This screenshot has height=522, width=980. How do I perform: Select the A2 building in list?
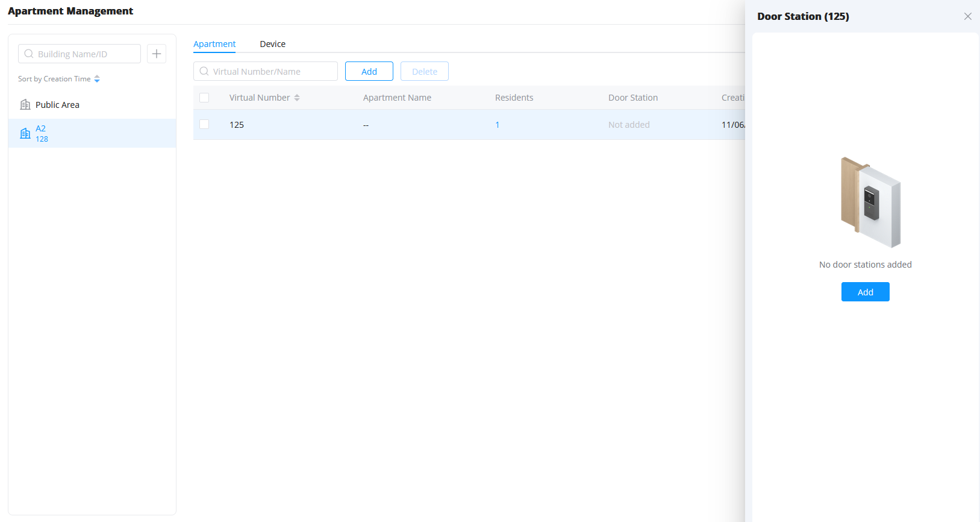click(92, 133)
